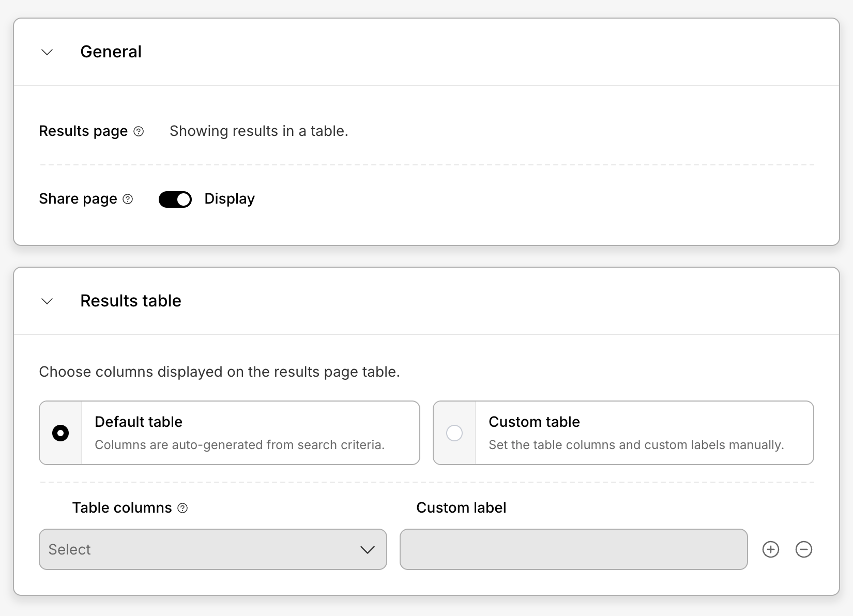This screenshot has width=853, height=616.
Task: Remove the table column row with minus icon
Action: point(803,549)
